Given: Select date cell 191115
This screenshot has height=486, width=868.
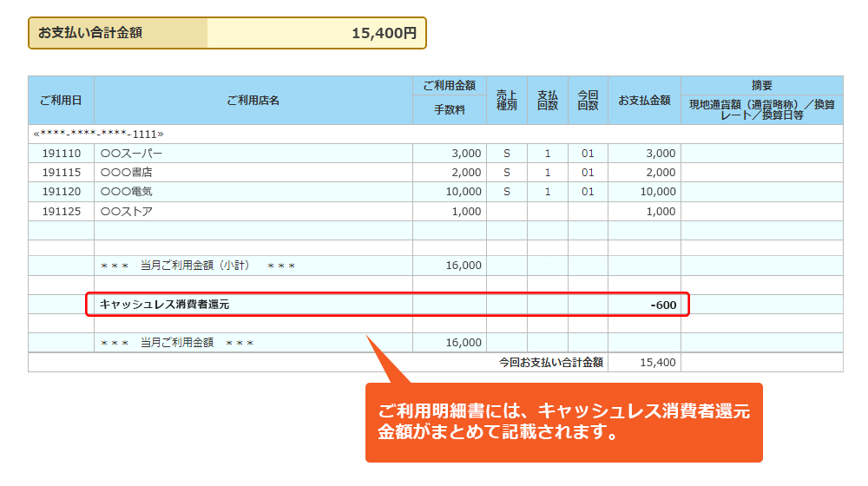Looking at the screenshot, I should click(x=62, y=173).
